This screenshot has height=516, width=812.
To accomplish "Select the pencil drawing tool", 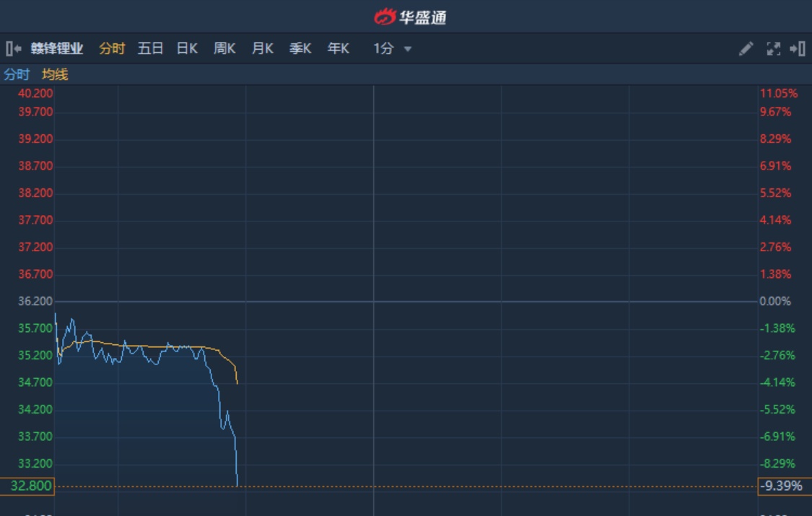I will click(x=746, y=48).
